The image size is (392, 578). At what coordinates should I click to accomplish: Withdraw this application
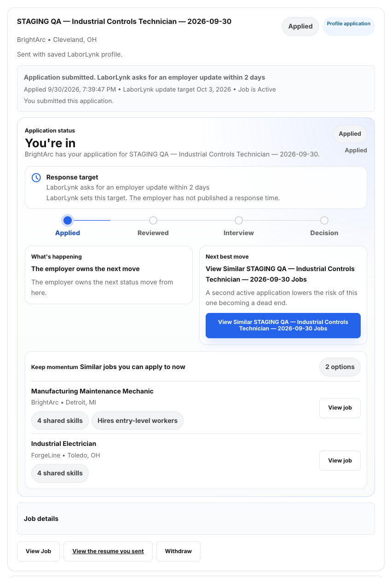click(x=179, y=551)
